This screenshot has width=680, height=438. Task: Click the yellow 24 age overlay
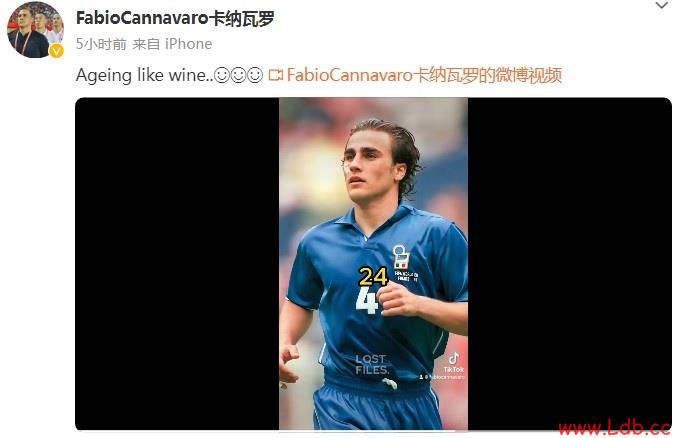tap(373, 276)
